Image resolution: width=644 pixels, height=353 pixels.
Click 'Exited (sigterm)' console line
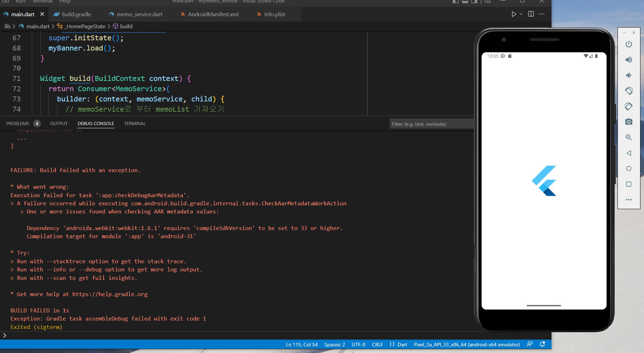pos(36,327)
